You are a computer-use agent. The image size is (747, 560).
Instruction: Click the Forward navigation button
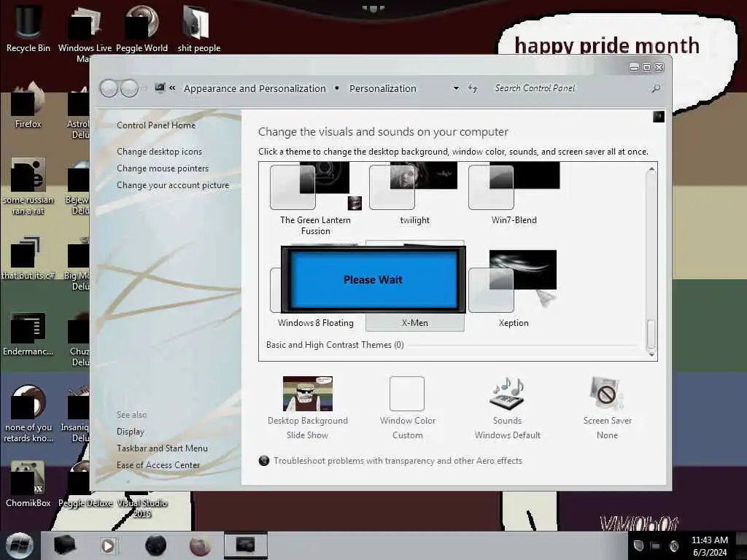129,88
